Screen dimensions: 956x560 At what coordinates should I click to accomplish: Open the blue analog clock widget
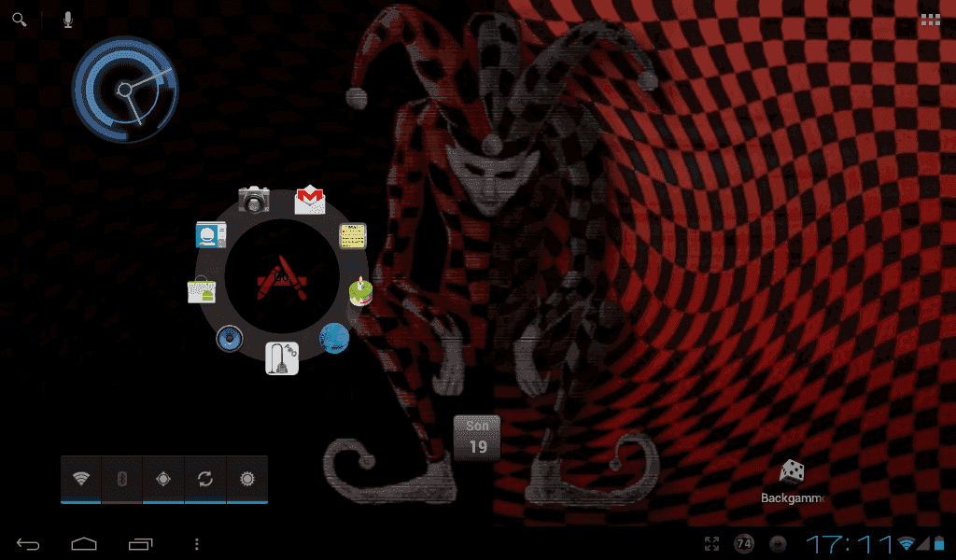point(125,90)
